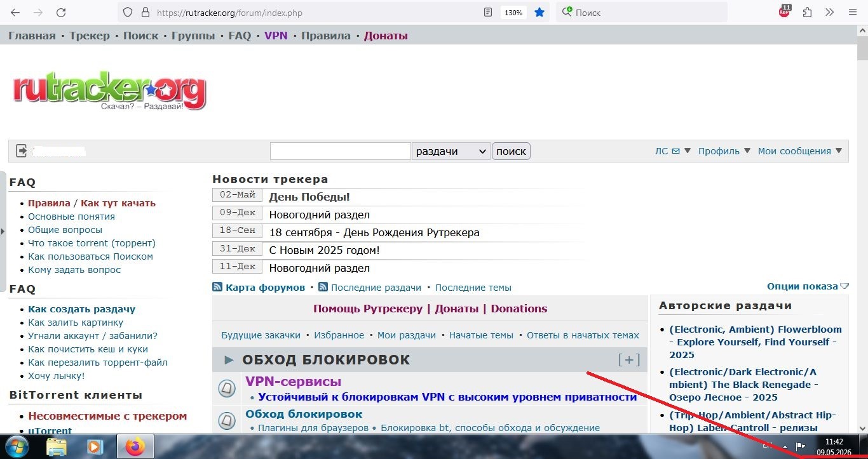The image size is (868, 459).
Task: Open The Black Renegade release link
Action: (x=743, y=385)
